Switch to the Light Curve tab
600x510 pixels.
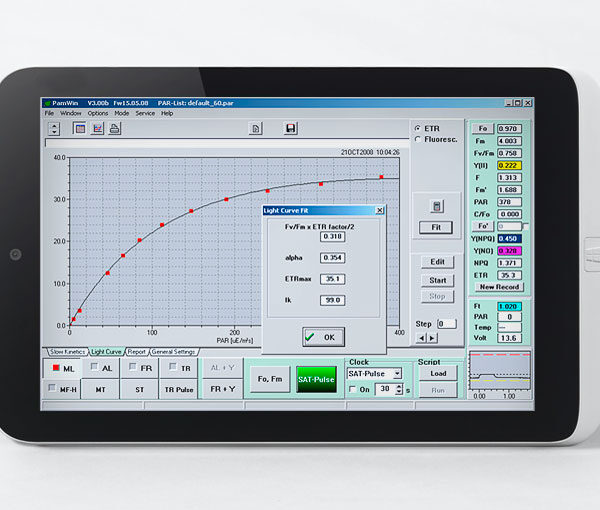[106, 352]
